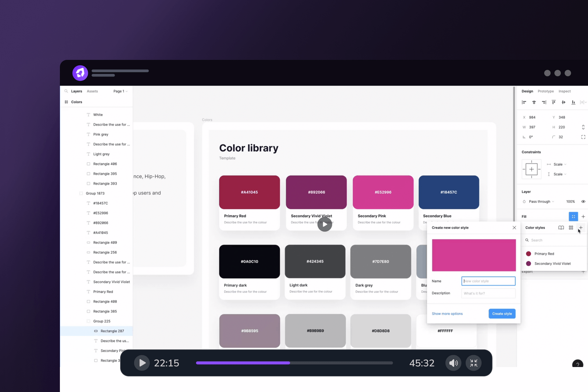Click the layers search magnifier icon

(x=66, y=91)
